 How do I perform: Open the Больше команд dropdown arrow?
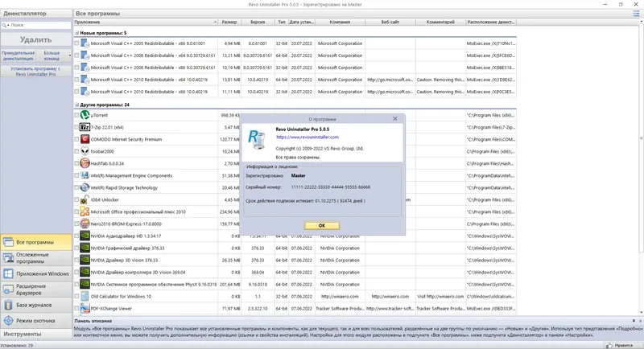(69, 55)
